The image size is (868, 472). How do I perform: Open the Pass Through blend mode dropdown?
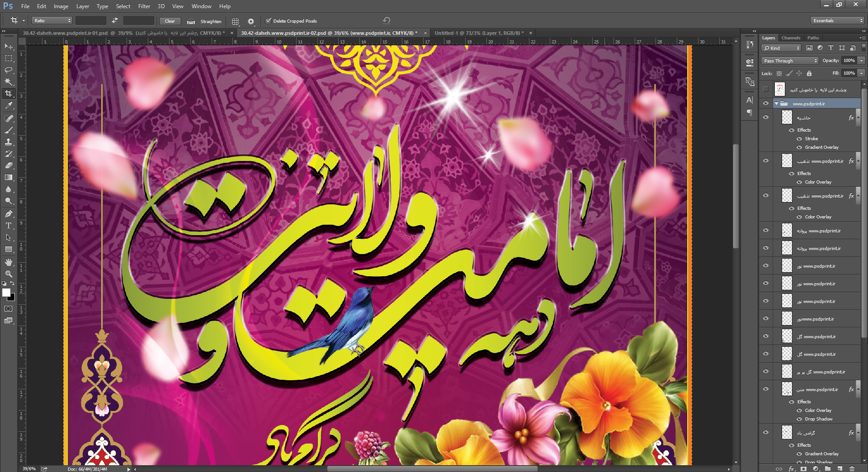tap(790, 61)
